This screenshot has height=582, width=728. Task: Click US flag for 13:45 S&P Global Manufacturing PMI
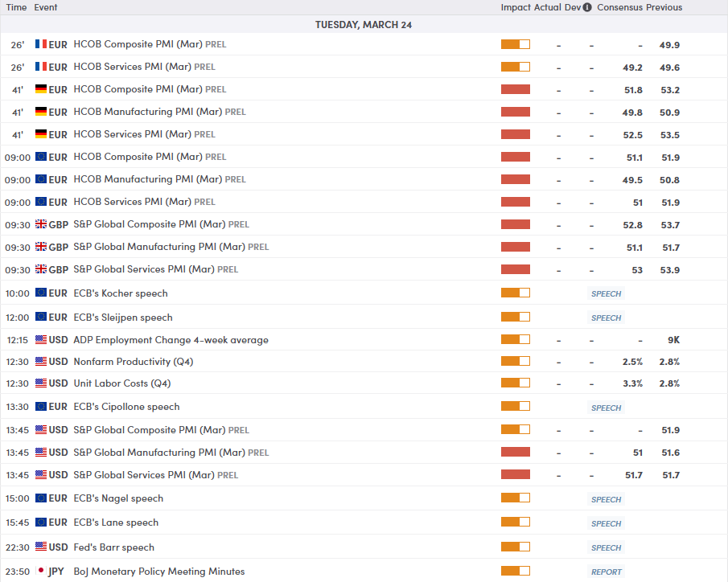[41, 452]
